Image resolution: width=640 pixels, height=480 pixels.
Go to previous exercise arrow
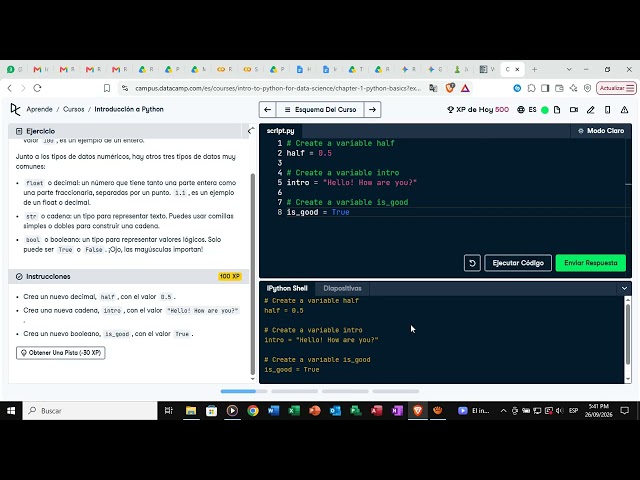click(x=267, y=109)
